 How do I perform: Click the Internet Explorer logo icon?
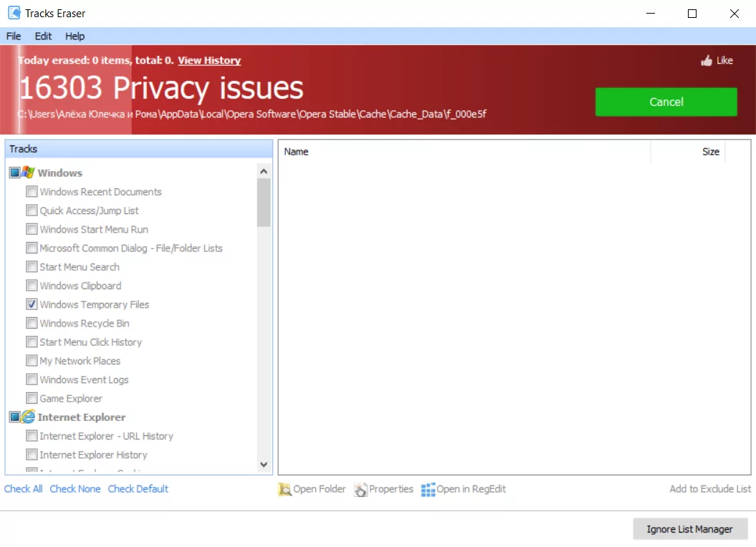coord(29,417)
